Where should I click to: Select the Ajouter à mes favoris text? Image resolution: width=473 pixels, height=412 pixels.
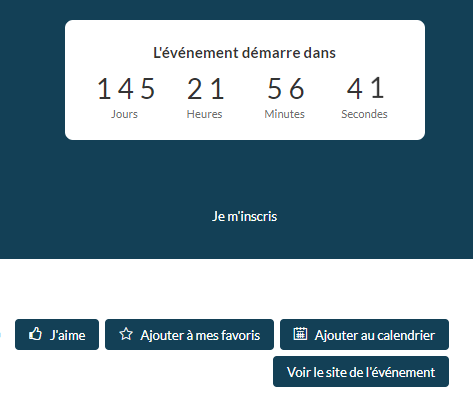[x=200, y=335]
